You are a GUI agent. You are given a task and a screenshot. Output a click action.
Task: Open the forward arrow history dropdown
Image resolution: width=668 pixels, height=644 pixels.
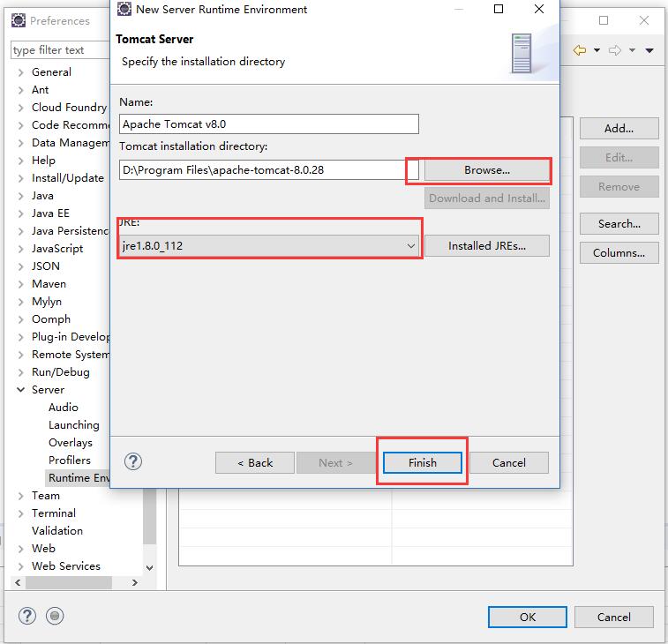632,50
